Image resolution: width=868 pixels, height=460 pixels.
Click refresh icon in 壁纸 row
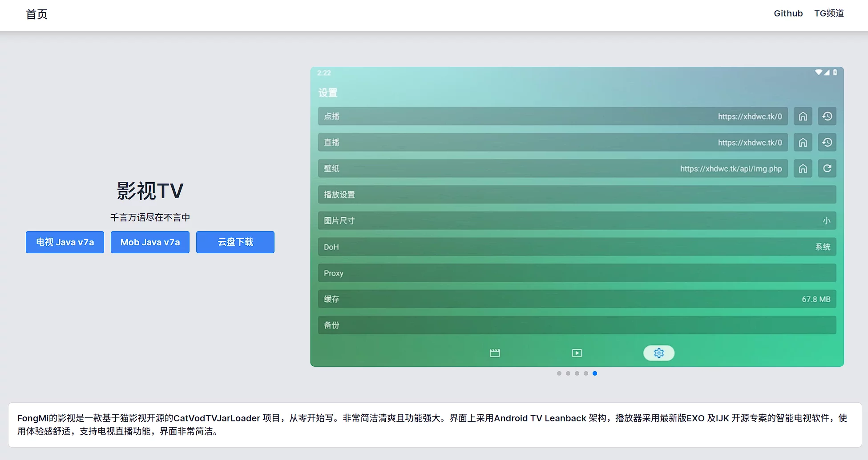(x=827, y=169)
